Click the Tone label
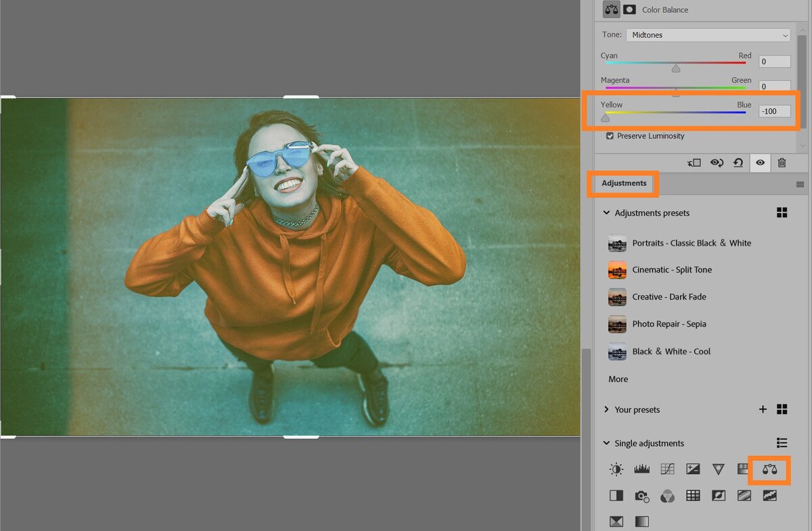Image resolution: width=812 pixels, height=531 pixels. 612,35
